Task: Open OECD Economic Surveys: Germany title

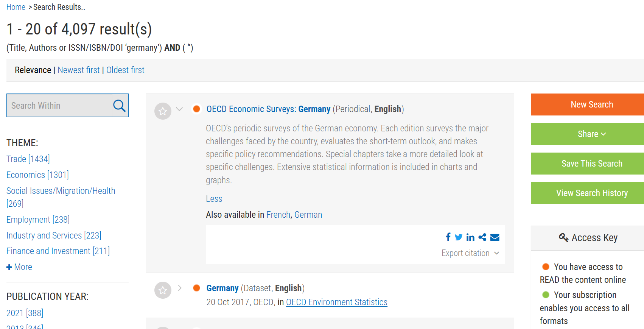Action: pos(268,109)
